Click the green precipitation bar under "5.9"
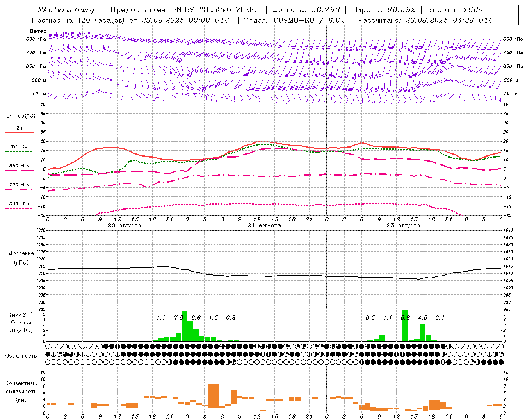525x420 pixels. pyautogui.click(x=405, y=325)
